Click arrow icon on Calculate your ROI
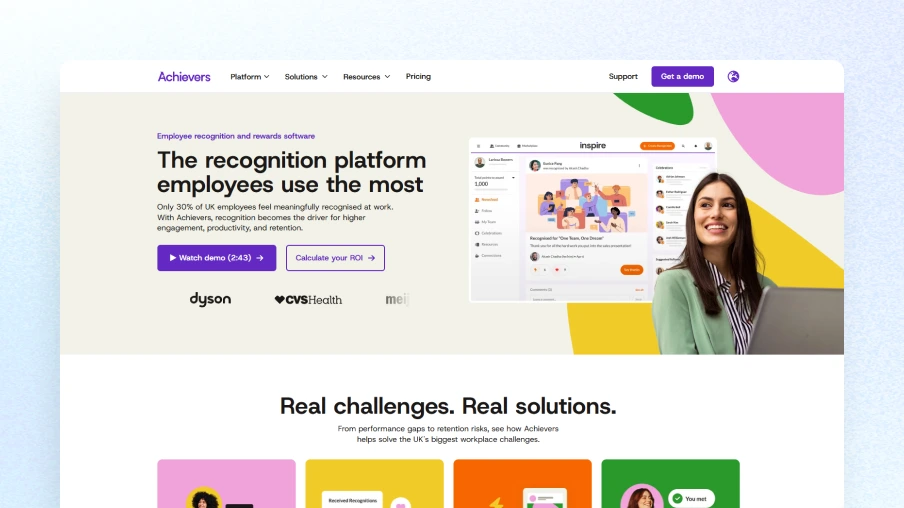The image size is (904, 508). (371, 258)
